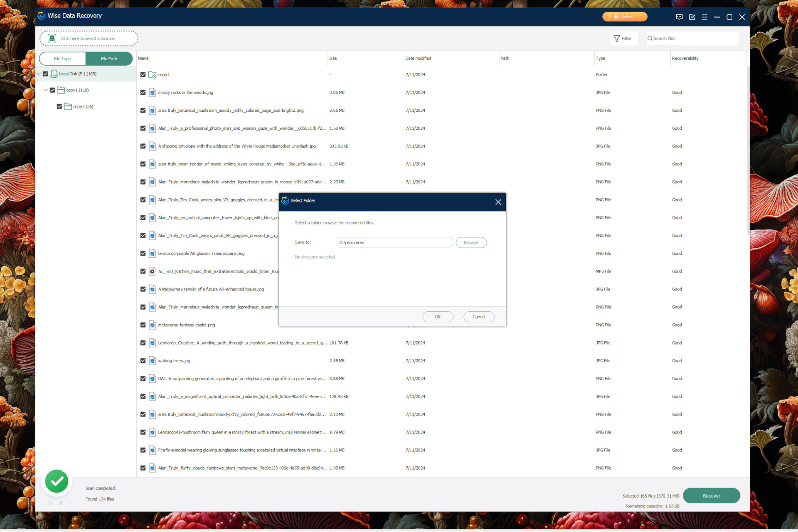Click Browse to select recovery folder
Screen dimensions: 798x532
(471, 241)
